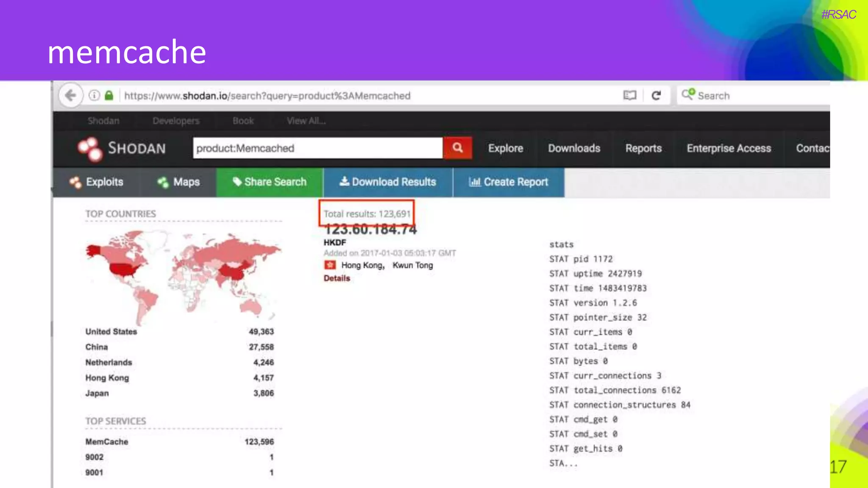868x488 pixels.
Task: Reload the page with the refresh icon
Action: [656, 95]
